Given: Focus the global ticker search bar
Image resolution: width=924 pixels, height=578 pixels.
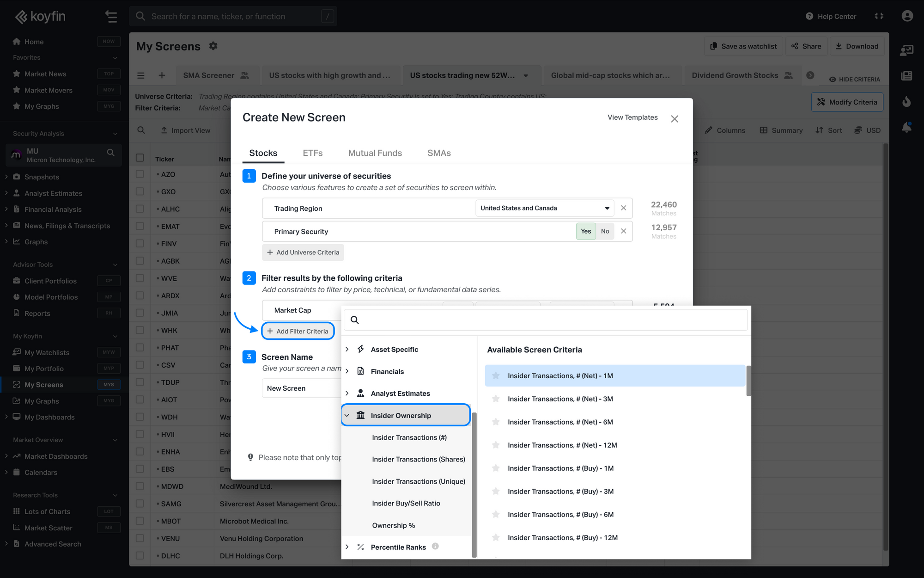Looking at the screenshot, I should coord(233,17).
